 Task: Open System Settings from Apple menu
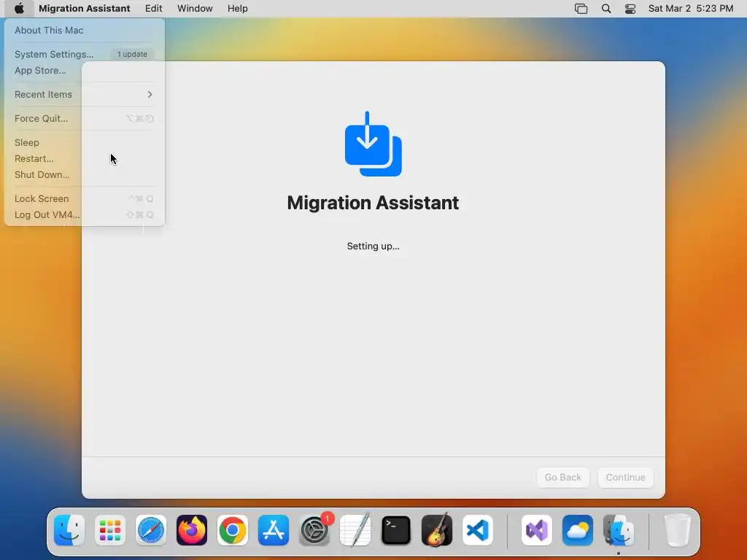pos(85,54)
